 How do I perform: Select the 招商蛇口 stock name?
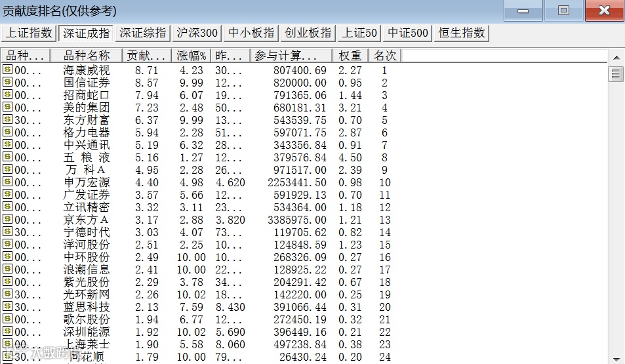click(x=87, y=95)
